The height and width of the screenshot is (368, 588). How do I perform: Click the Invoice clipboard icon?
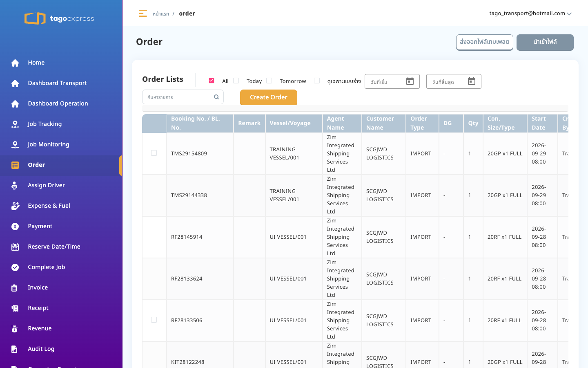[x=14, y=287]
